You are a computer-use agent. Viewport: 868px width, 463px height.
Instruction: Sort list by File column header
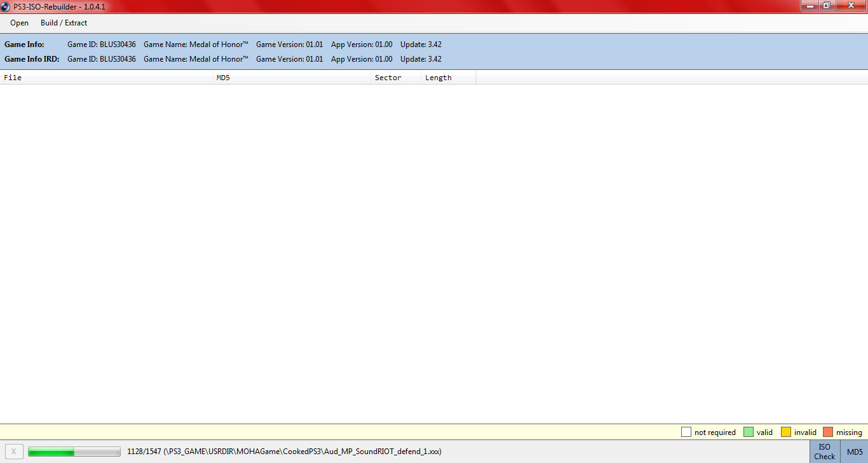pyautogui.click(x=106, y=78)
